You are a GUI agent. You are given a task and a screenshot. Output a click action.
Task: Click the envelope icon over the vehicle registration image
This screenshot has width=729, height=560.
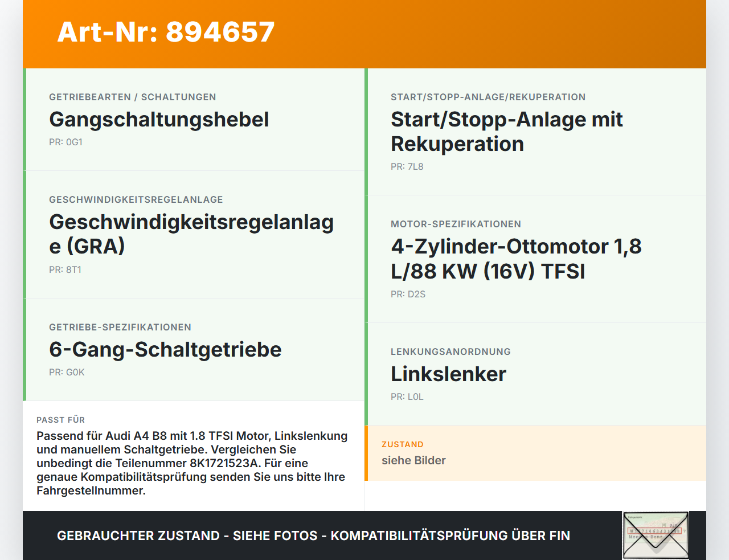coord(656,536)
